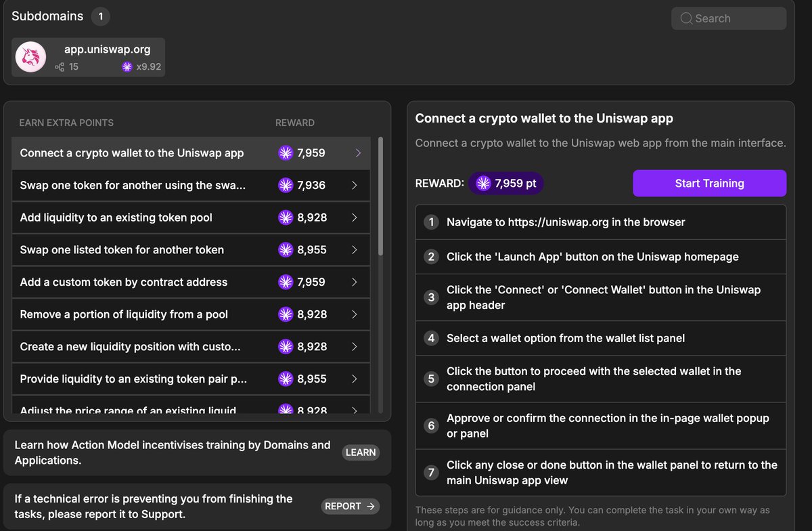Image resolution: width=812 pixels, height=531 pixels.
Task: Click the 'Learn how Action Model incentivises' text
Action: click(173, 452)
